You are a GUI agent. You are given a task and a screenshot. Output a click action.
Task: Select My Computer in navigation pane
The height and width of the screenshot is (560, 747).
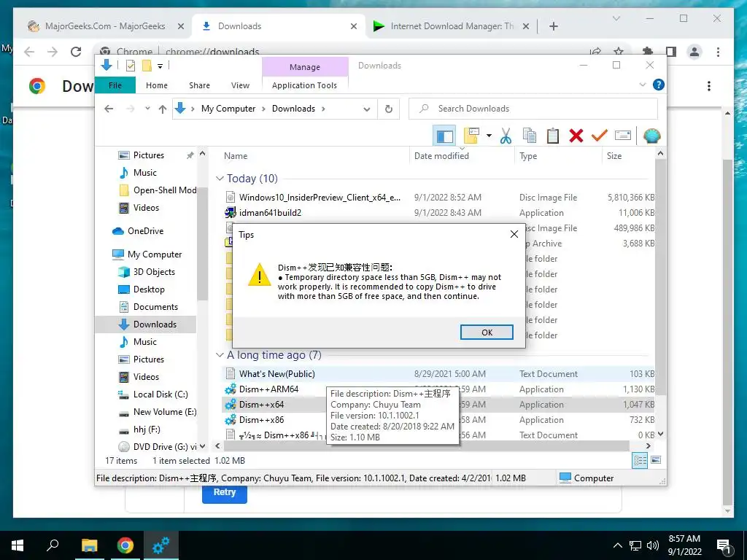[x=155, y=254]
